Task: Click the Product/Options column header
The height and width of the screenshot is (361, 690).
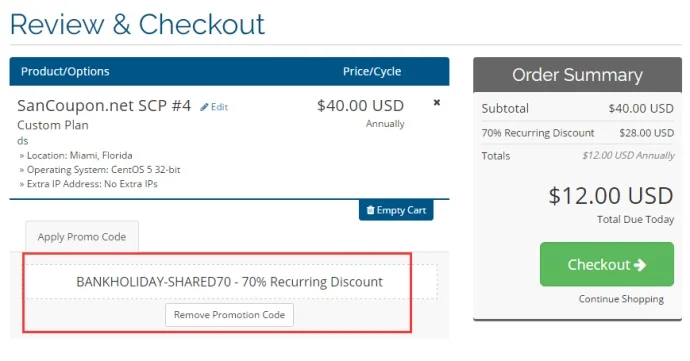Action: point(65,71)
